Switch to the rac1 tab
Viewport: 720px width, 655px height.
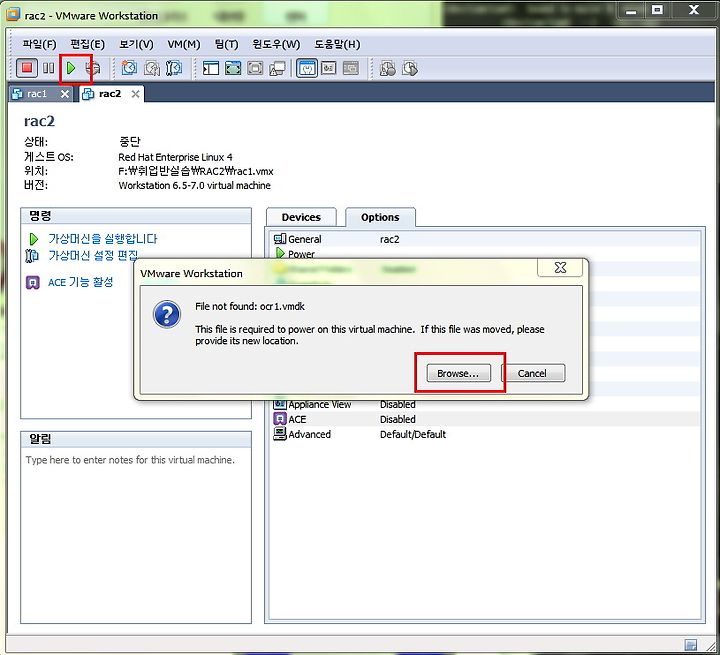point(36,94)
